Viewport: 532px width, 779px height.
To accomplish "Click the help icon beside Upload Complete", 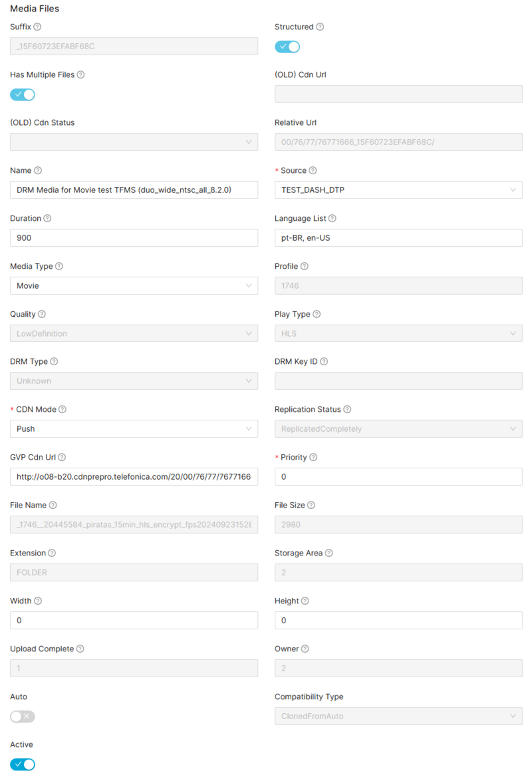I will click(80, 649).
